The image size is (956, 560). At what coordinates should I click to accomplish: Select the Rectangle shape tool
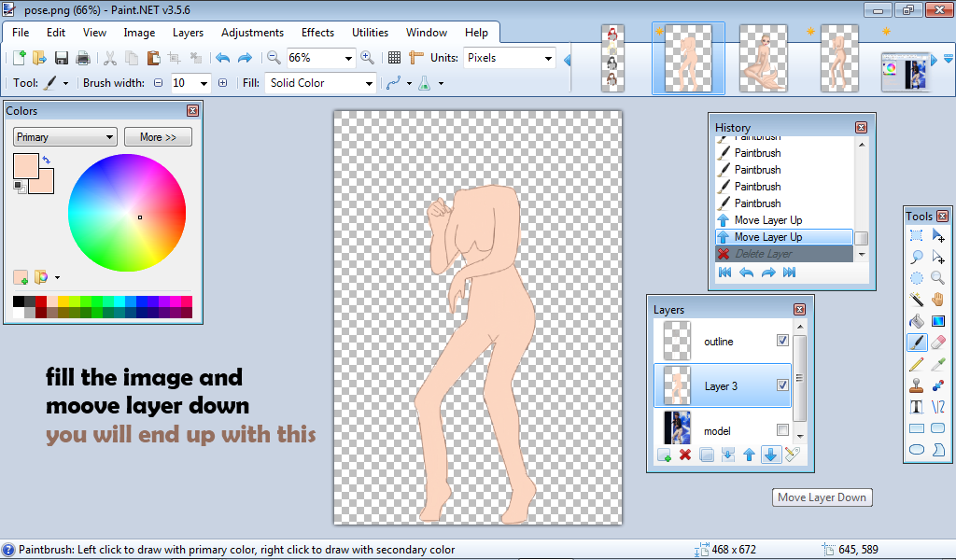coord(916,427)
